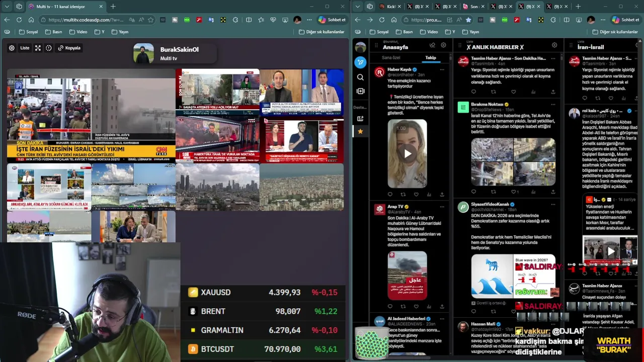Screen dimensions: 644x362
Task: Click blue favorite star in right address bar
Action: pos(468,20)
